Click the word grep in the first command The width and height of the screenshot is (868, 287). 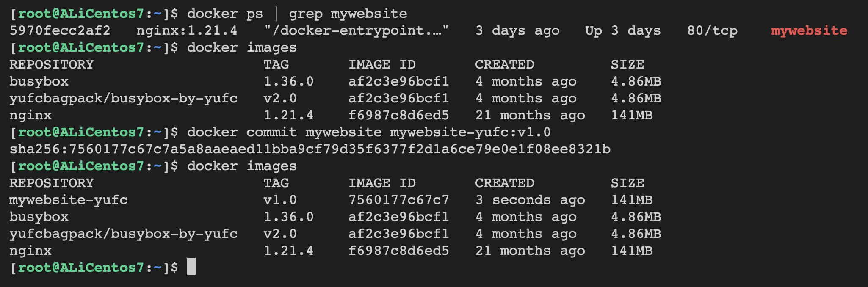(305, 14)
